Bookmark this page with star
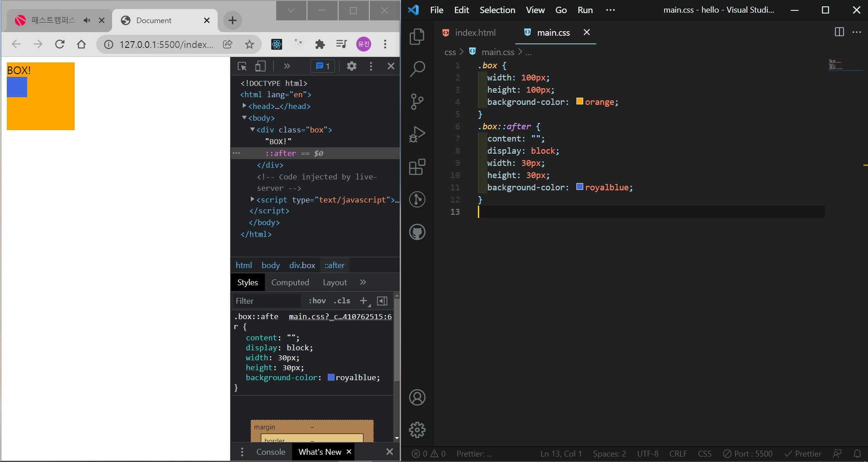 click(x=250, y=44)
